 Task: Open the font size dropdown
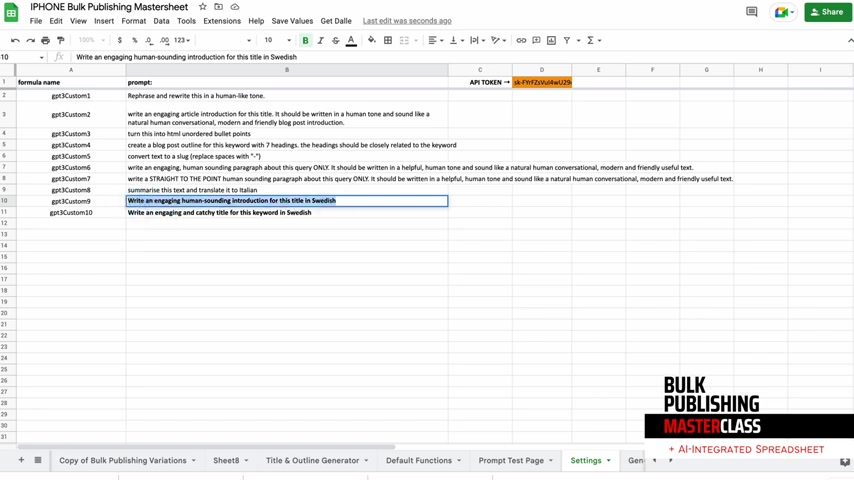tap(277, 40)
